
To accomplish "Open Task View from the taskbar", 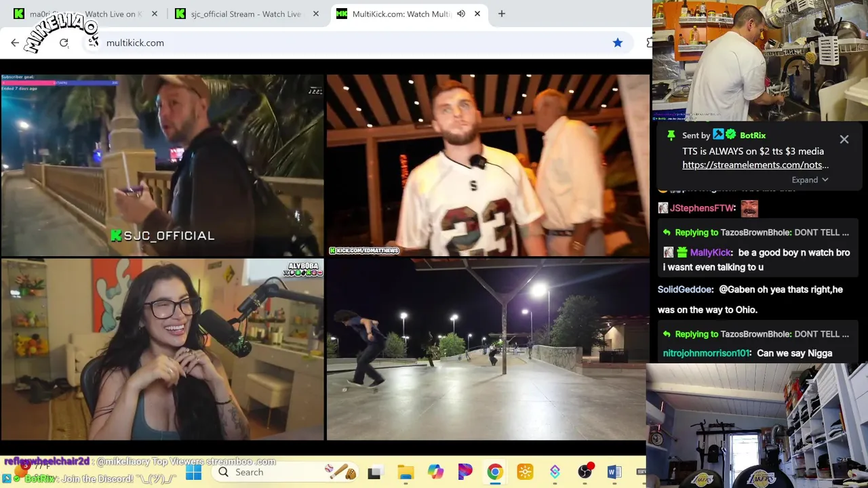I will 374,472.
